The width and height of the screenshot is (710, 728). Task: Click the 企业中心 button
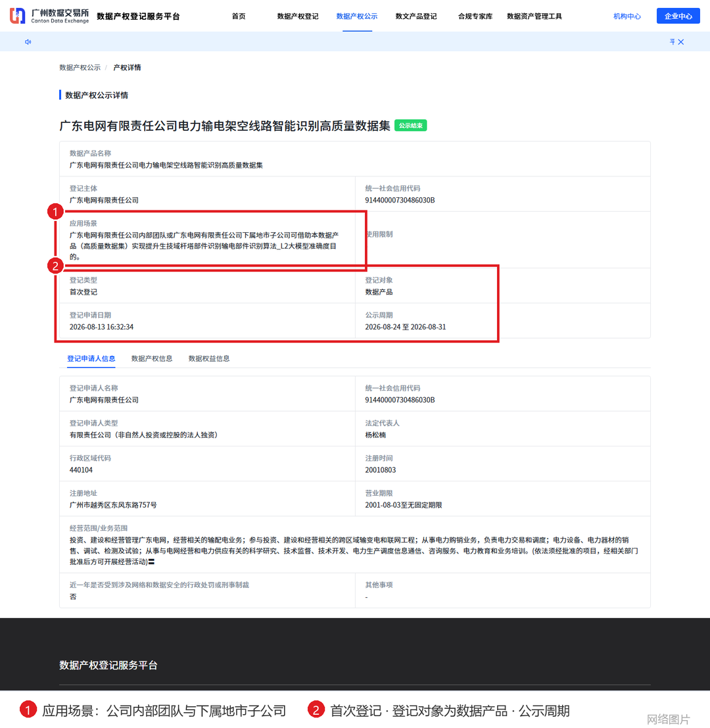(678, 16)
